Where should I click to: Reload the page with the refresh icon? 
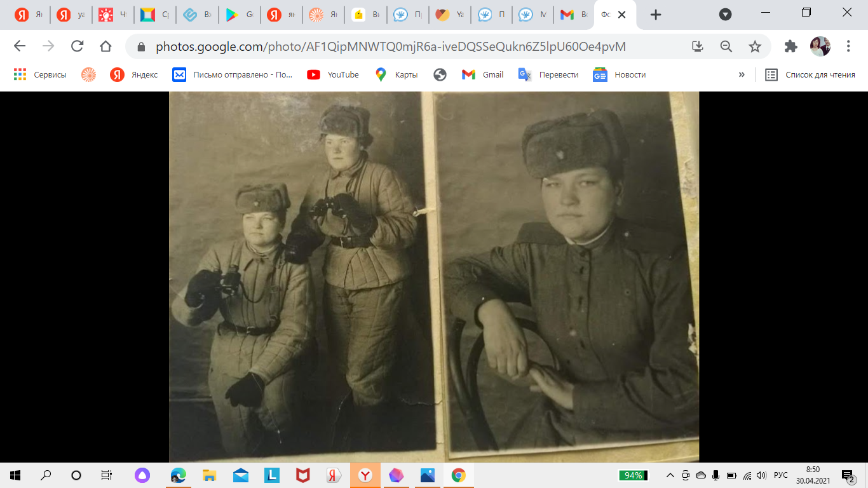pos(77,46)
